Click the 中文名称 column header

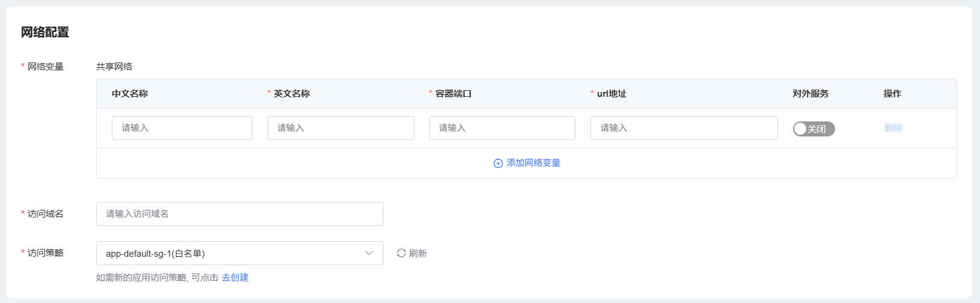coord(130,94)
